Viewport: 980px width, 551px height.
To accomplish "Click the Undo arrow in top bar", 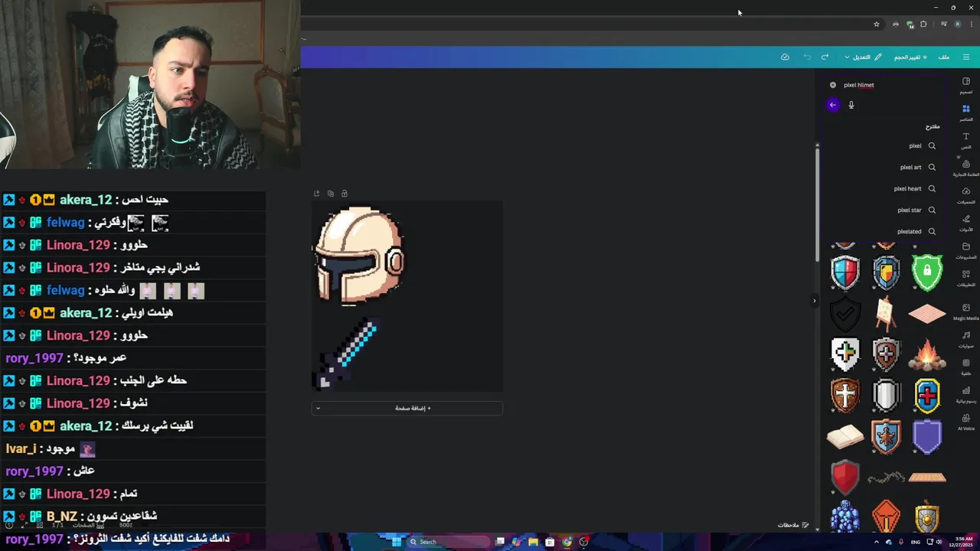I will point(807,57).
